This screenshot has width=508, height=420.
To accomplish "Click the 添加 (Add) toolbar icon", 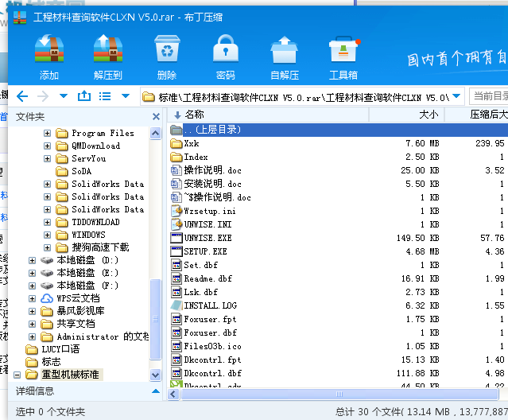I will pyautogui.click(x=49, y=49).
